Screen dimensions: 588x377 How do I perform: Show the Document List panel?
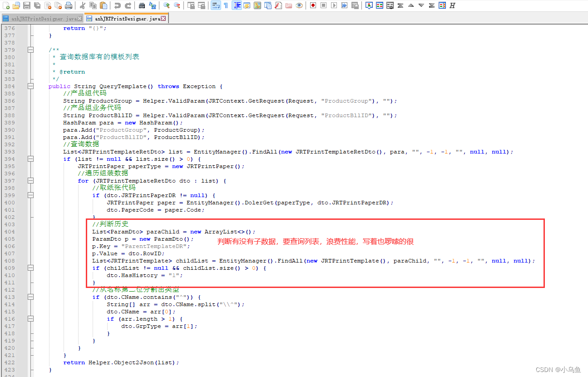click(267, 5)
